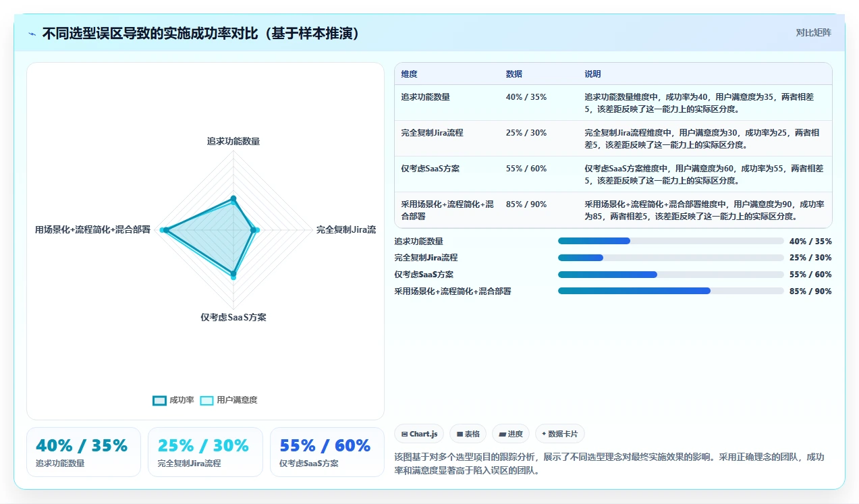Click the 完全复制Jira流程 progress bar

(x=671, y=258)
